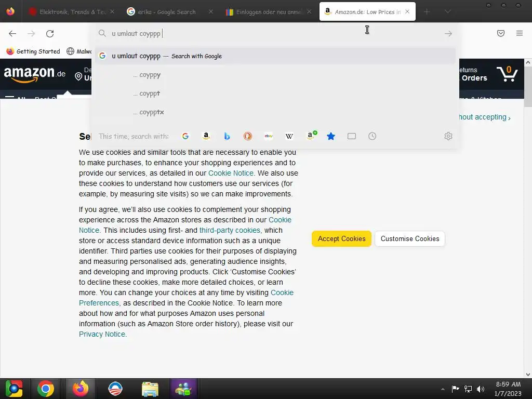Open the third-party cookies link
The image size is (532, 399).
click(230, 230)
